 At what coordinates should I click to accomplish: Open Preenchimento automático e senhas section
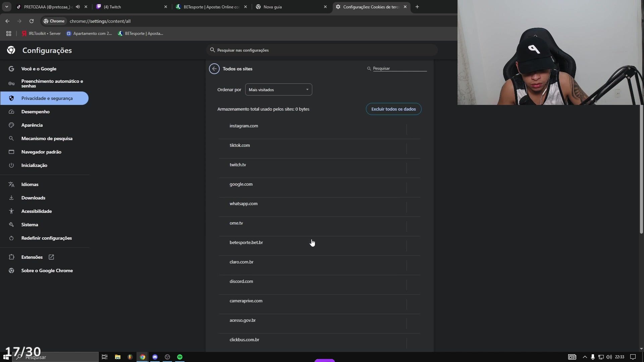pos(45,83)
